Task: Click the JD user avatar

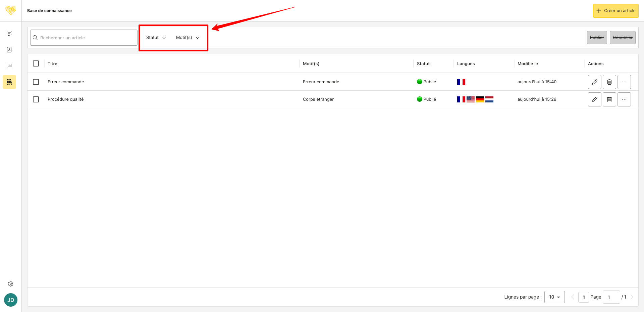Action: pyautogui.click(x=11, y=300)
